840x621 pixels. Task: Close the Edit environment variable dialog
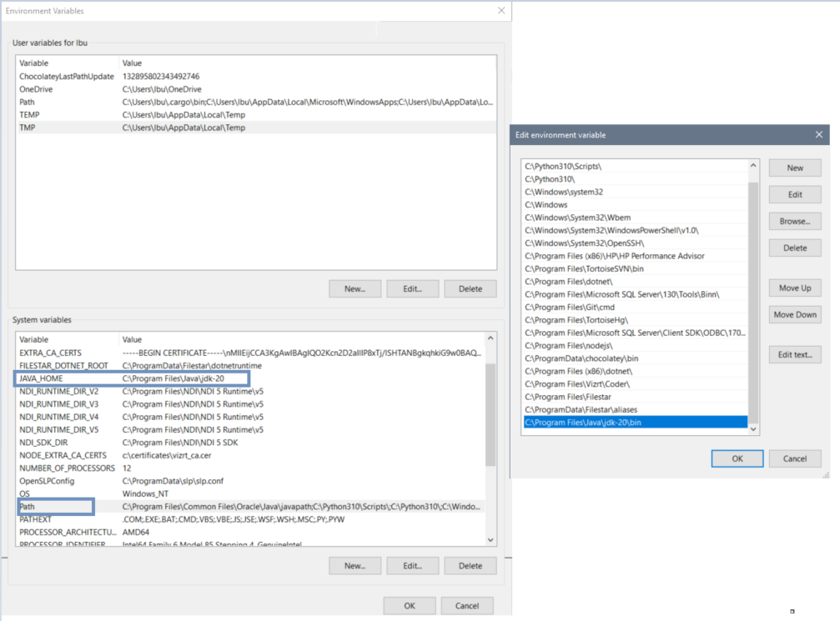coord(818,135)
